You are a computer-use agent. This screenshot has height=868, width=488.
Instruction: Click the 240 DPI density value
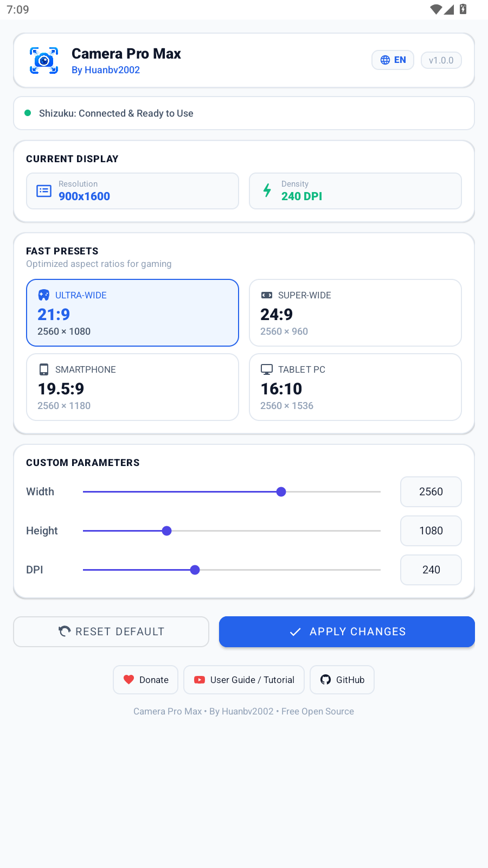tap(302, 196)
